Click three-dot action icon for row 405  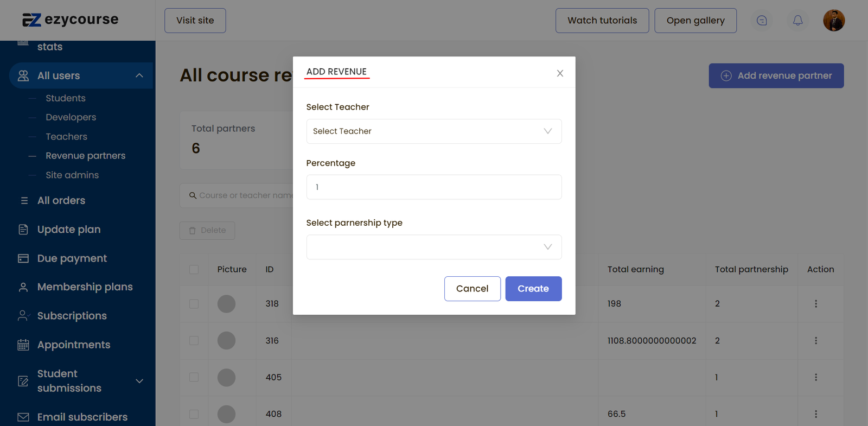click(815, 377)
